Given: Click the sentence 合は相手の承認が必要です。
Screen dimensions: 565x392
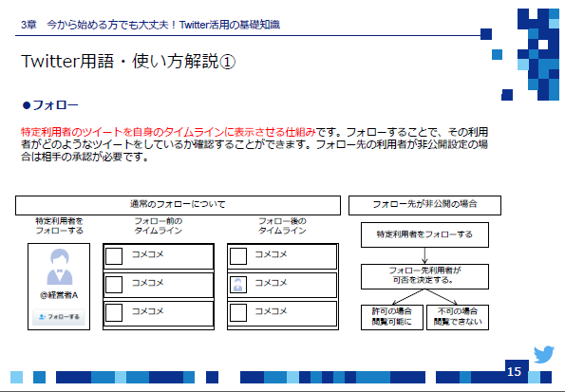Looking at the screenshot, I should (85, 158).
